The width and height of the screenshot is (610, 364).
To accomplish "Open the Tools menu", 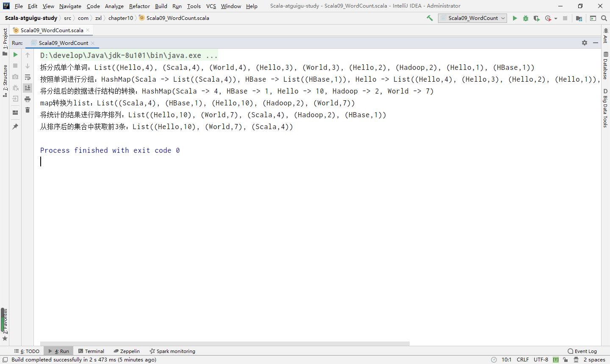I will click(194, 6).
